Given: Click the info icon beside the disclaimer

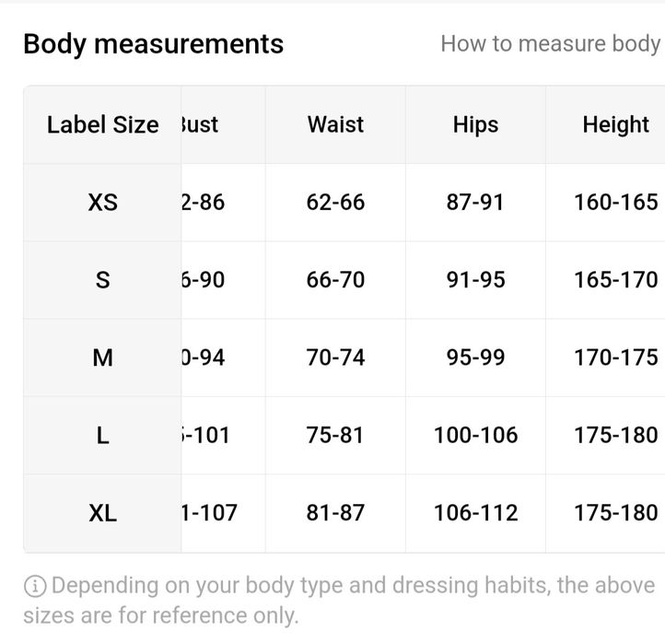Looking at the screenshot, I should coord(35,586).
